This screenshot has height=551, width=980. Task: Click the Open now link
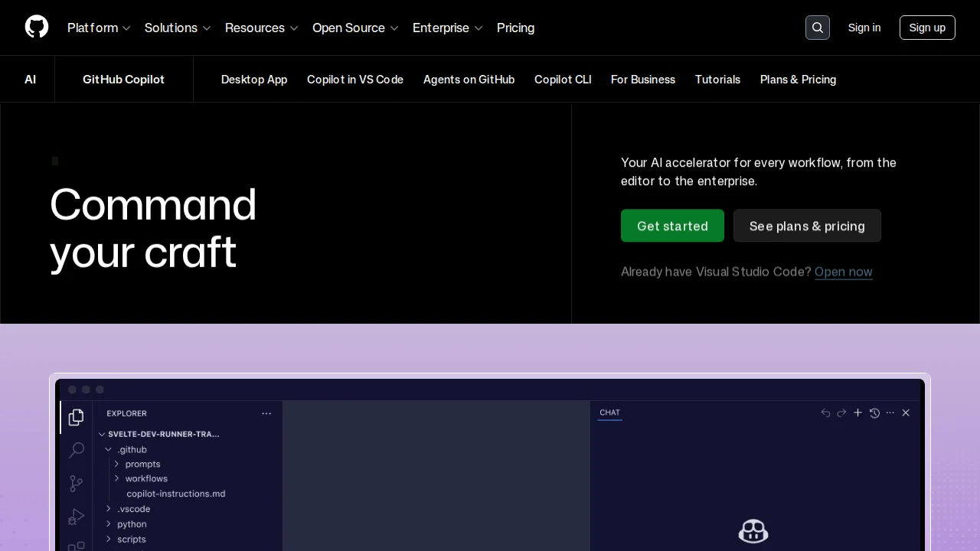[x=844, y=272]
